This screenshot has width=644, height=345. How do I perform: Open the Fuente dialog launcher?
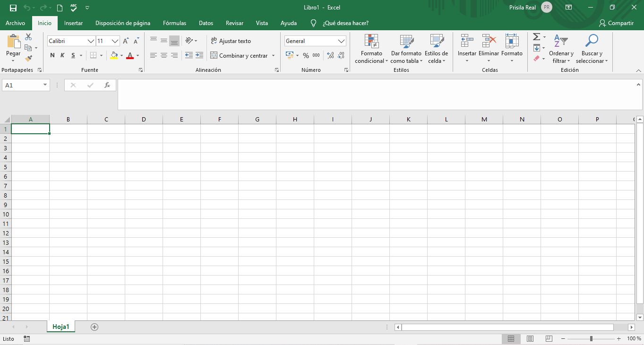tap(140, 69)
